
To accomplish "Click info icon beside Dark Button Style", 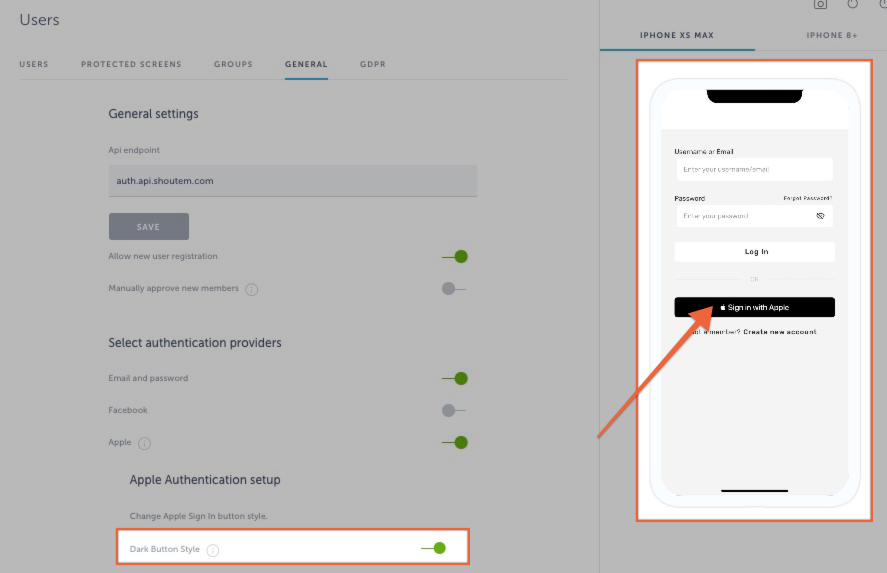I will 213,550.
